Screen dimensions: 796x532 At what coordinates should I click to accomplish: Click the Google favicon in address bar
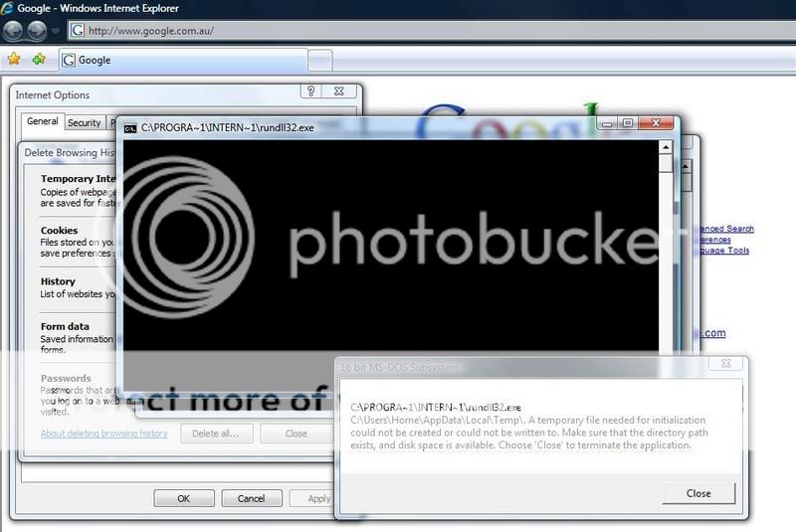click(78, 31)
